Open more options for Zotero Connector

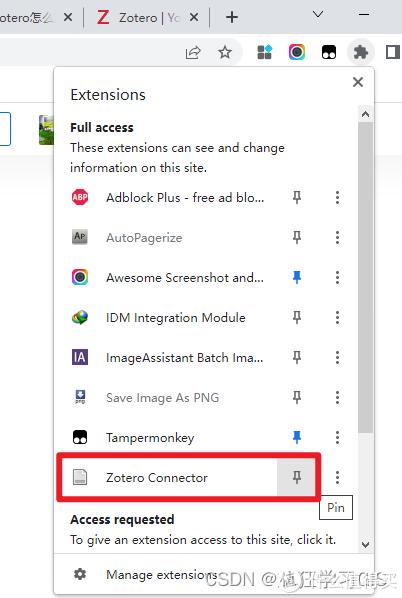(337, 477)
